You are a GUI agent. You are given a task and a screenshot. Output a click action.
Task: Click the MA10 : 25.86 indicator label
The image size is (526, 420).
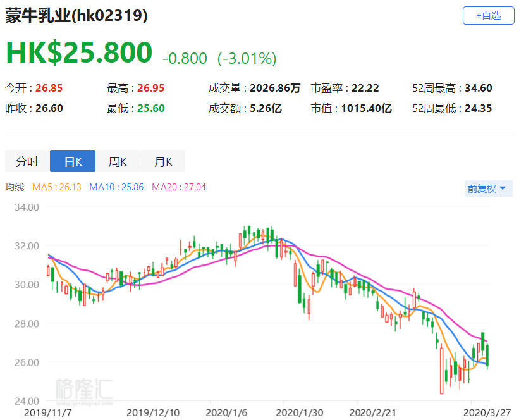click(116, 187)
